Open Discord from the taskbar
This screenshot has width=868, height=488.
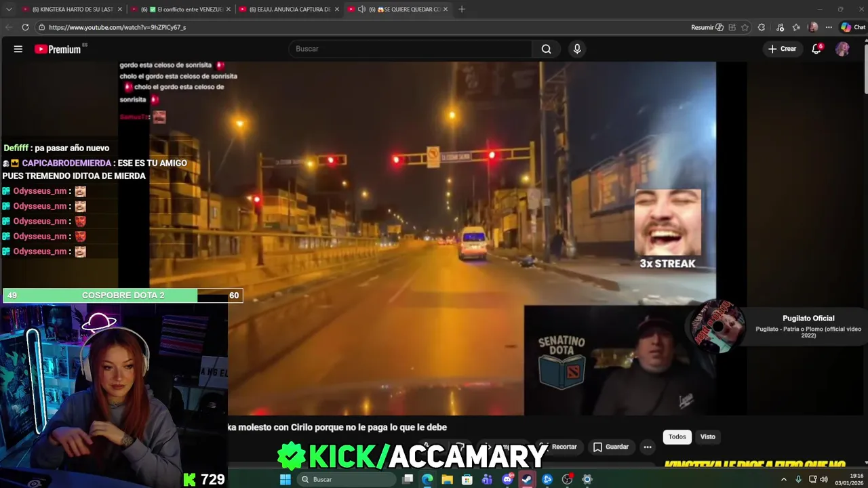point(507,479)
